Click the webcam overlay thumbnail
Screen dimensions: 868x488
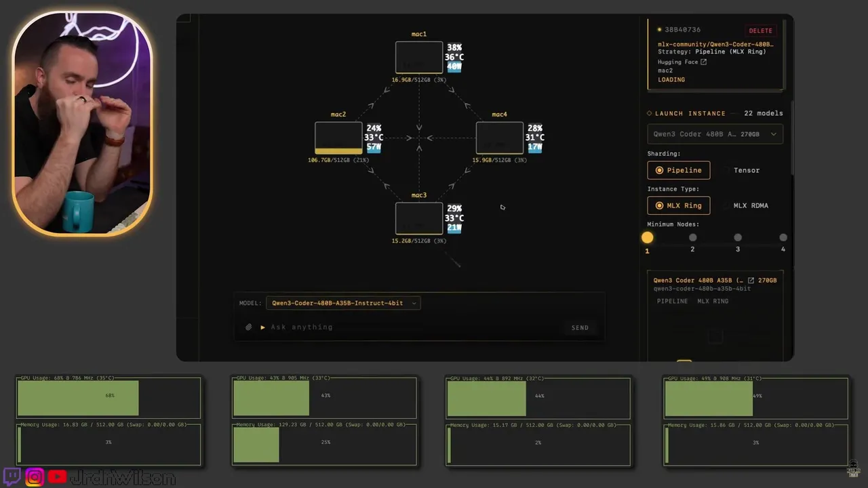point(82,123)
